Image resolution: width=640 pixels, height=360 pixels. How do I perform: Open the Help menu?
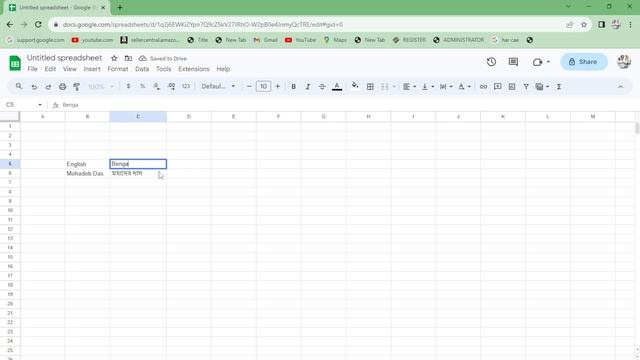(223, 69)
